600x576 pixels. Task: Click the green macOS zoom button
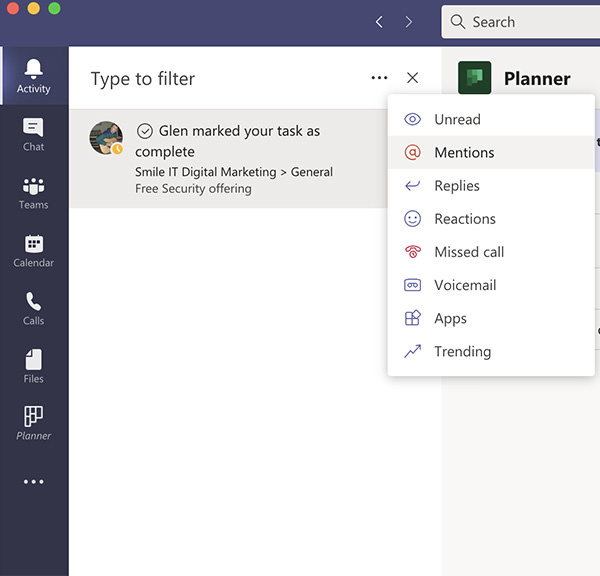tap(54, 8)
